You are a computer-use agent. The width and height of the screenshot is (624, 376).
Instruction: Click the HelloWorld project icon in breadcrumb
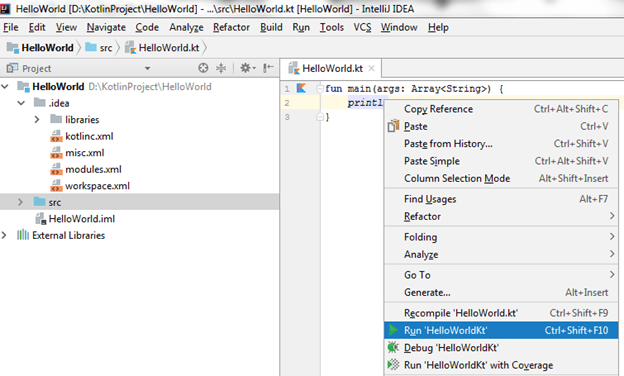(x=13, y=48)
